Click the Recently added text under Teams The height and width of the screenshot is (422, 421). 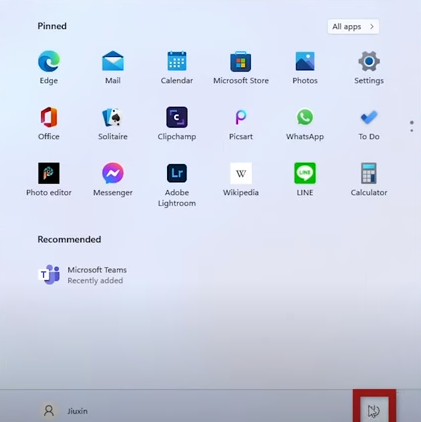pos(95,281)
